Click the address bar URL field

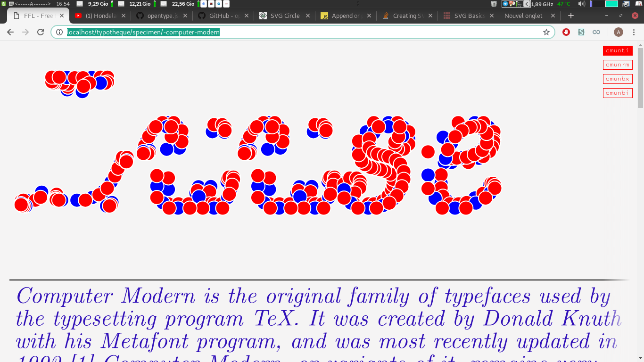pos(302,32)
